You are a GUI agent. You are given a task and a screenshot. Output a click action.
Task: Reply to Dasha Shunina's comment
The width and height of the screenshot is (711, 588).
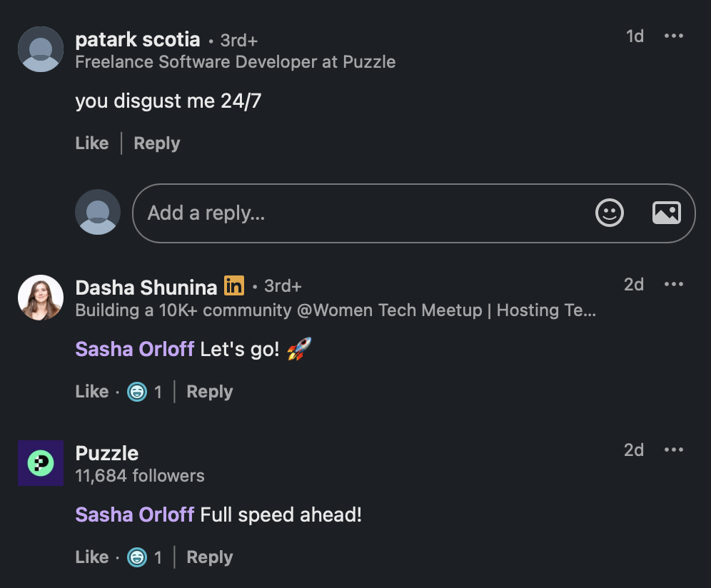pyautogui.click(x=209, y=392)
